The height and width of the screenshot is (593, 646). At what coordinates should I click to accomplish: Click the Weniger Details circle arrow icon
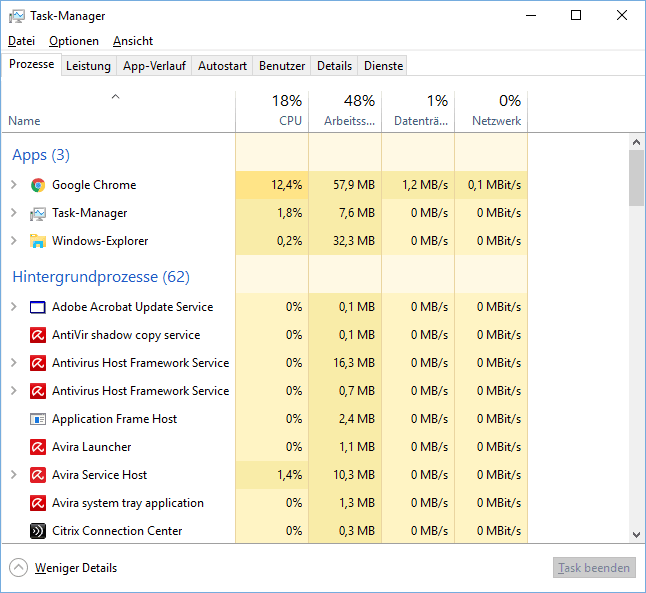click(x=18, y=568)
